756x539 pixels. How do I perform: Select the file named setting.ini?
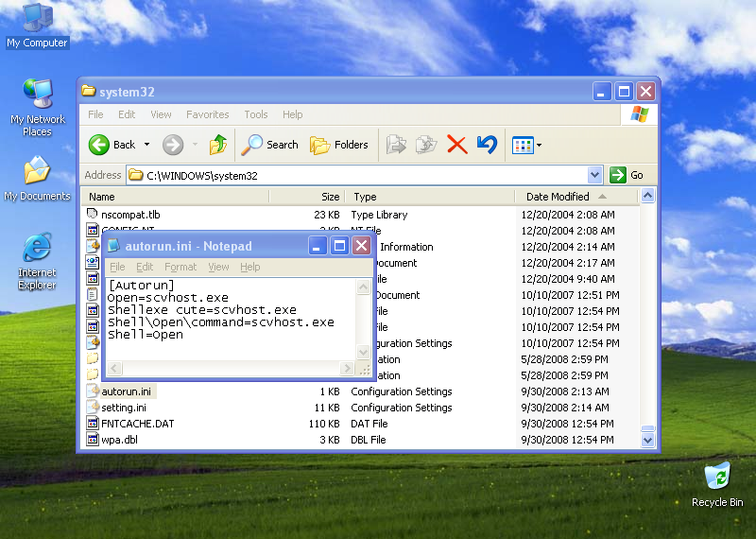[x=124, y=408]
